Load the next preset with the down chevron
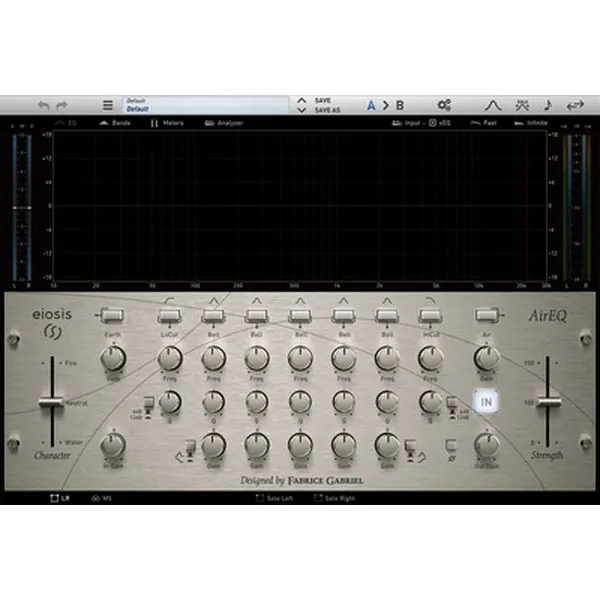This screenshot has height=600, width=600. [x=302, y=110]
